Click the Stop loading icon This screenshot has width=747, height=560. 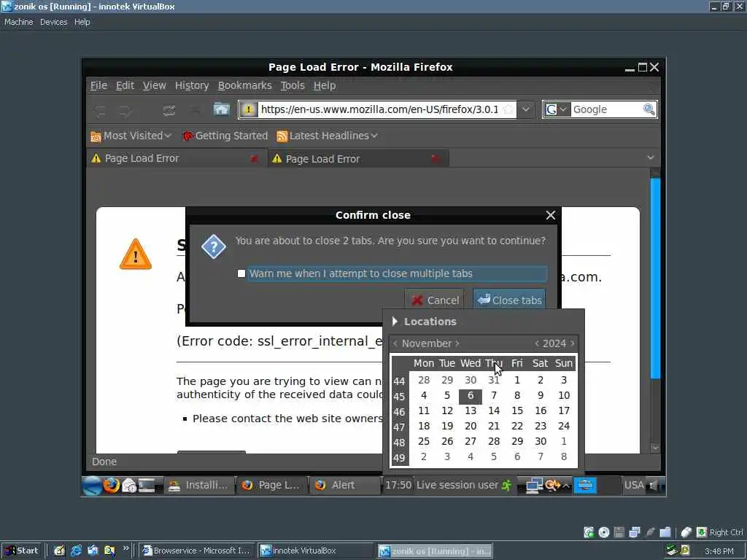click(195, 111)
